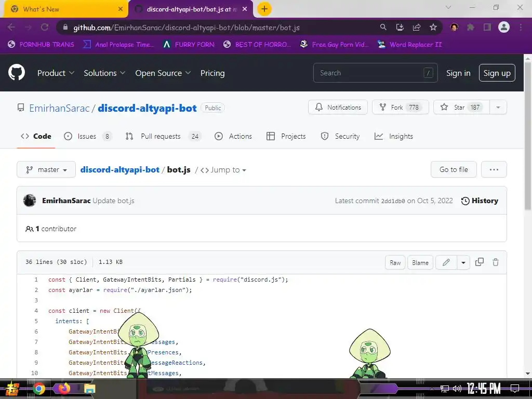
Task: Click Sign in
Action: point(458,73)
